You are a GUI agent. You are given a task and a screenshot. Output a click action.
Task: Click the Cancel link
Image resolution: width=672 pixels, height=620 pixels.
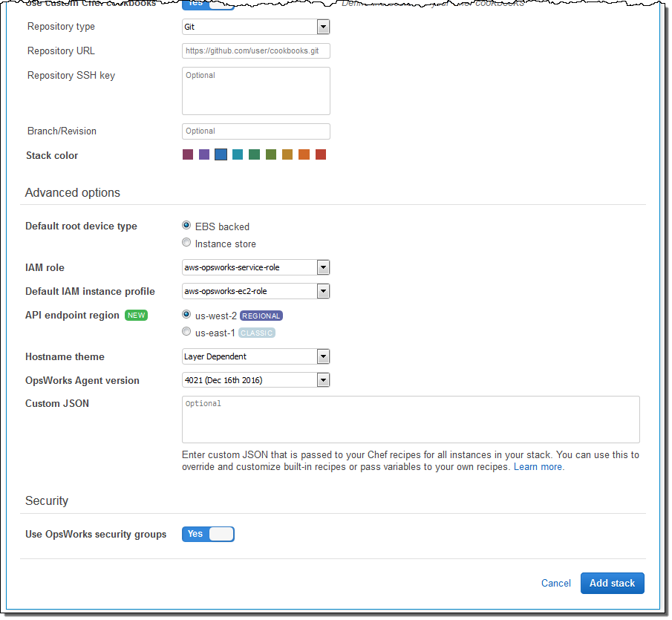point(556,583)
